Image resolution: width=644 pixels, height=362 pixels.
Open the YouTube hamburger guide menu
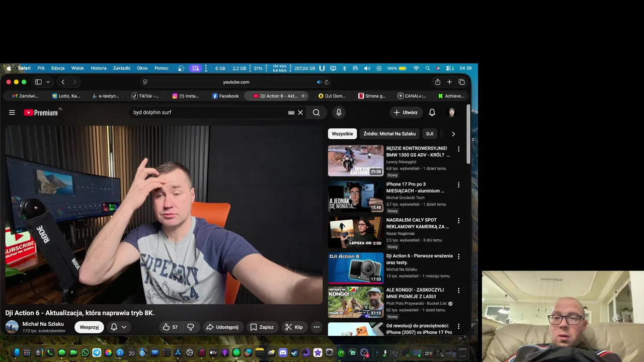(x=12, y=113)
